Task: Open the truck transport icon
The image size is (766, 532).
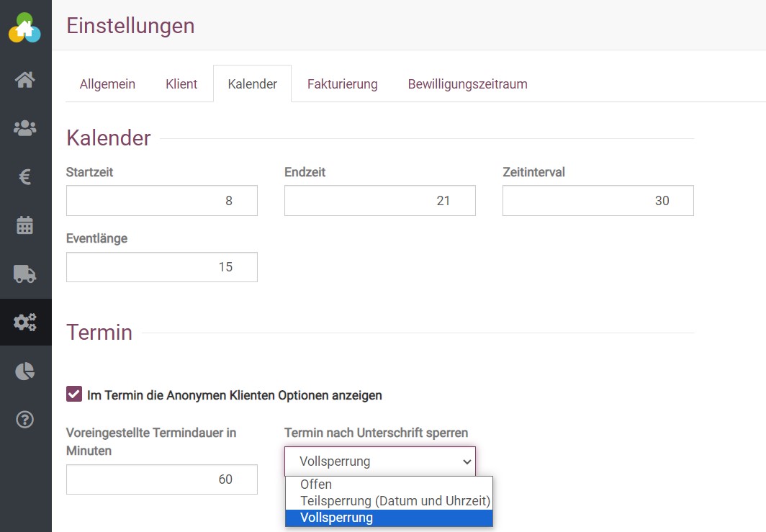Action: [x=25, y=274]
